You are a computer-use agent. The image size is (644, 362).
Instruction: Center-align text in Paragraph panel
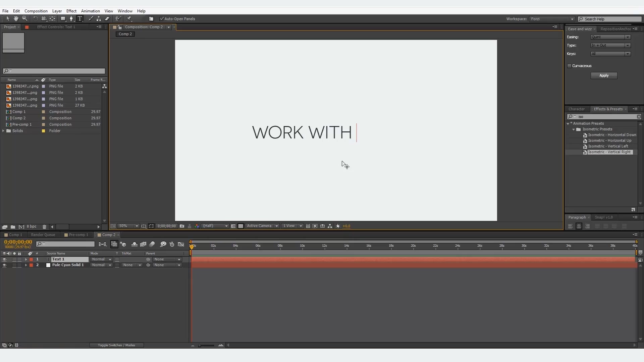pyautogui.click(x=579, y=227)
